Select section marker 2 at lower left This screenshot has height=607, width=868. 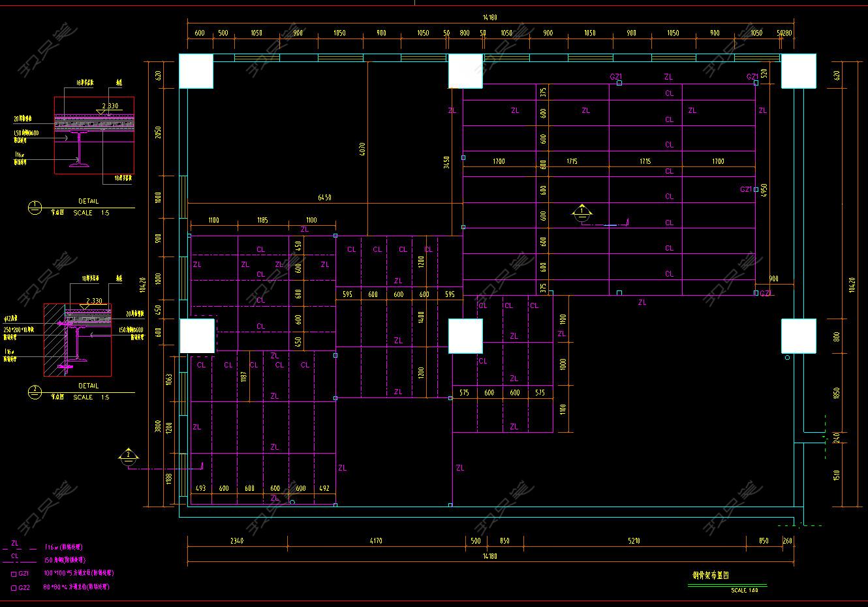click(129, 456)
